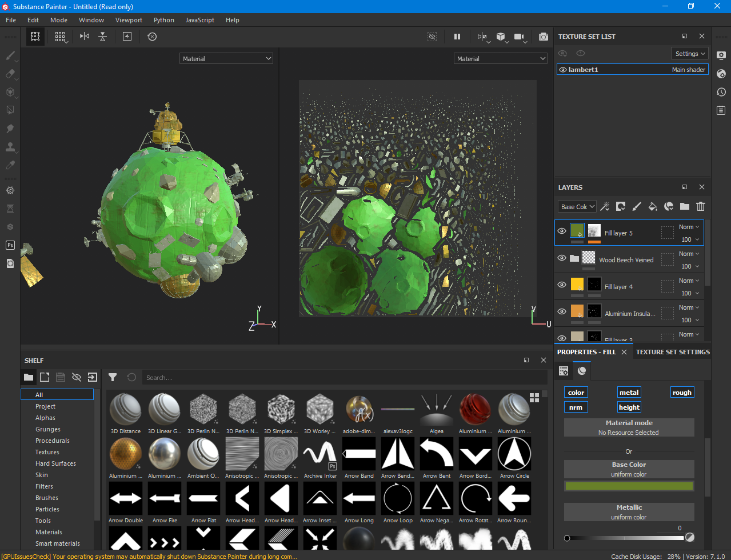Open the Python menu
This screenshot has width=731, height=560.
(164, 20)
